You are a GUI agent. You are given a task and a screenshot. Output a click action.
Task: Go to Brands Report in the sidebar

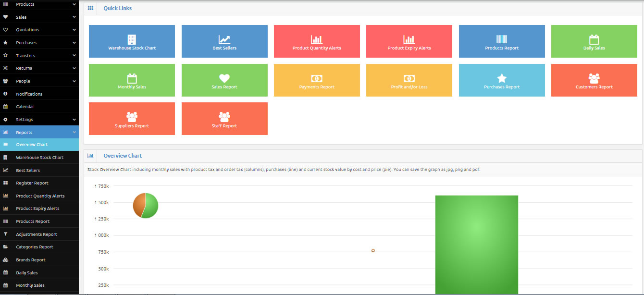(31, 260)
